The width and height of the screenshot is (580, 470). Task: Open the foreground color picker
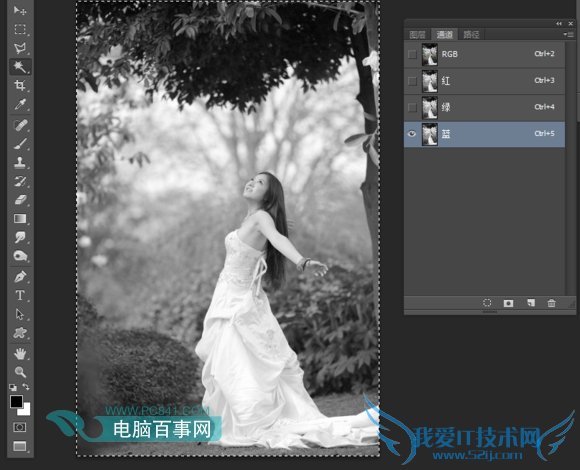(16, 401)
